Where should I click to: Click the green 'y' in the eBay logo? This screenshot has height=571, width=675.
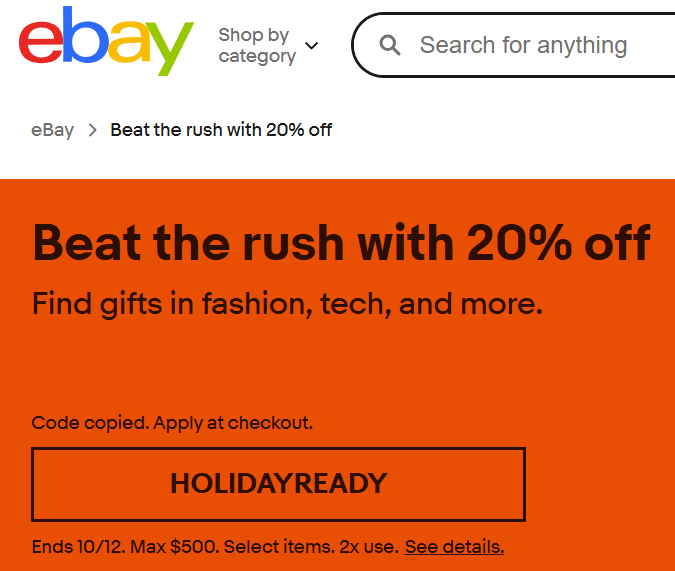tap(168, 48)
